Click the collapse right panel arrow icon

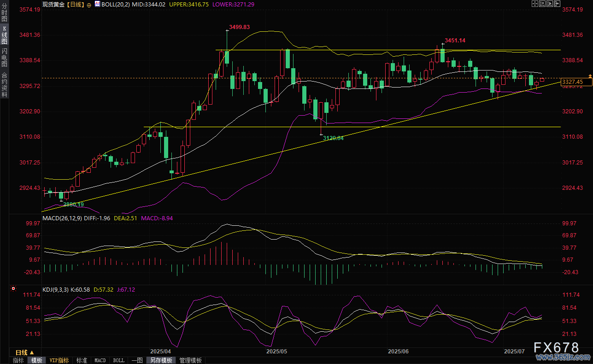click(557, 4)
